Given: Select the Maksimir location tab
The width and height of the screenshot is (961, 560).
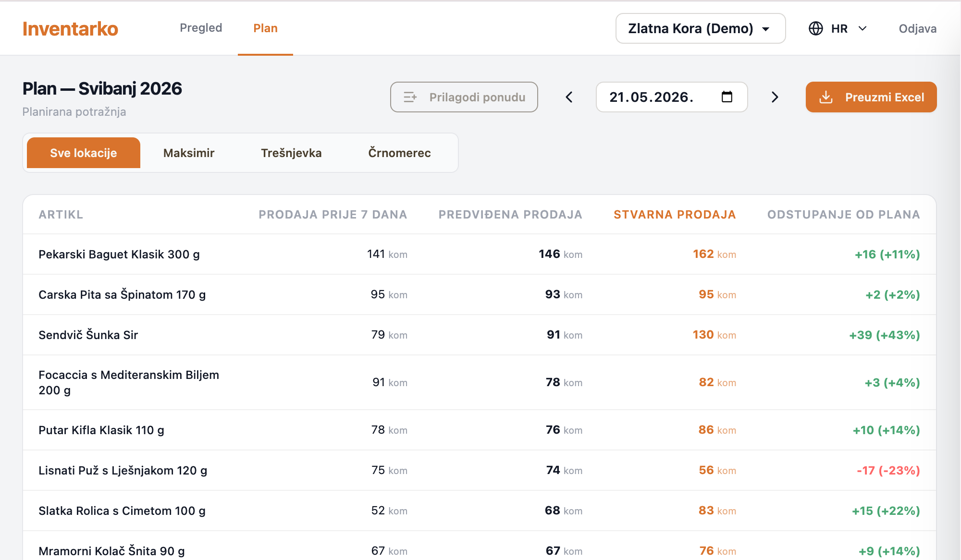Looking at the screenshot, I should click(x=189, y=153).
